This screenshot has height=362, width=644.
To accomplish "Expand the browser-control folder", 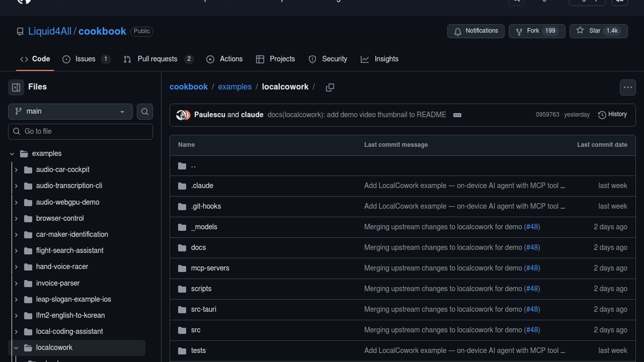I will click(x=16, y=219).
